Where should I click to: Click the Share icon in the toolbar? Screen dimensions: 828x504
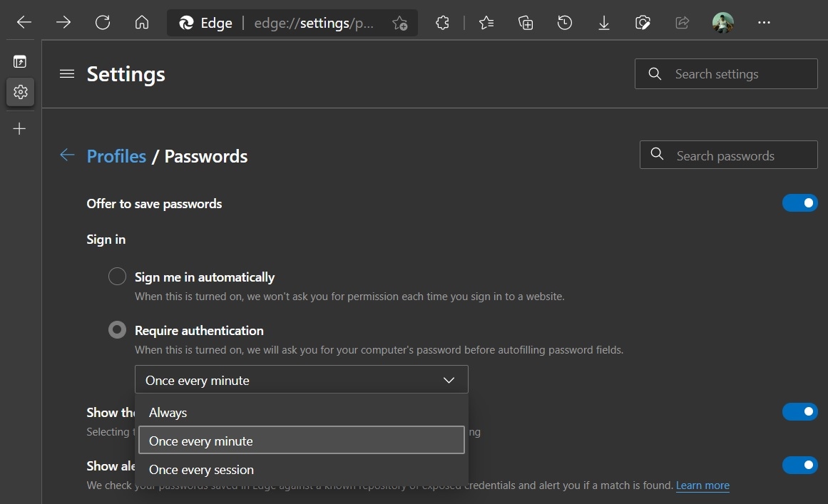(682, 22)
